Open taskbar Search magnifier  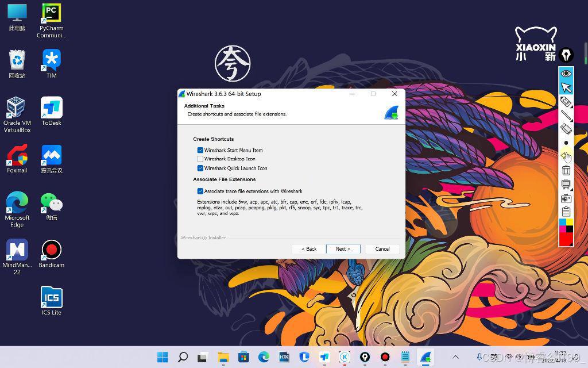click(x=183, y=357)
